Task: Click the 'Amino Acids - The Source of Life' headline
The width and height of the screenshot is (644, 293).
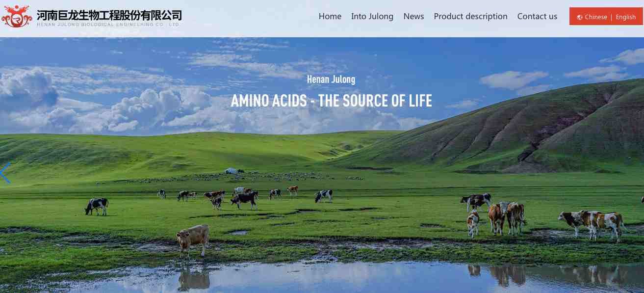Action: (x=332, y=101)
